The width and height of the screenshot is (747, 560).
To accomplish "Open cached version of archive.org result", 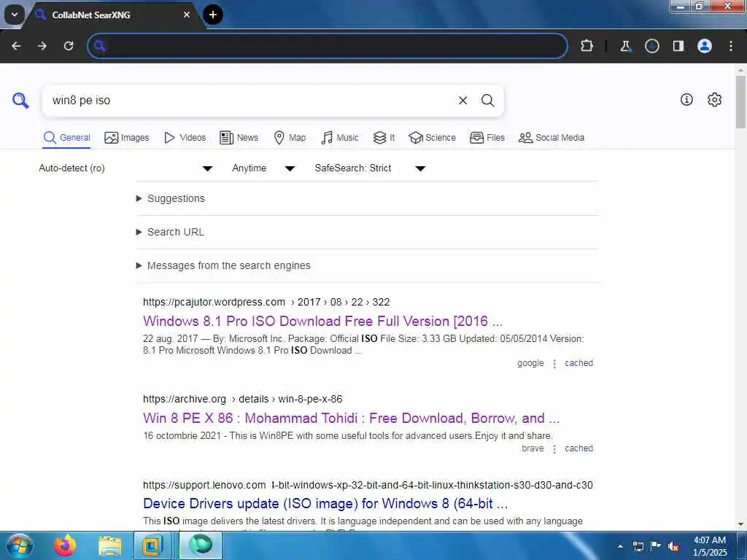I will point(578,448).
